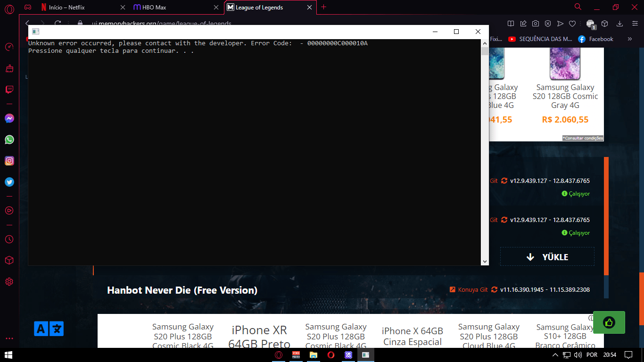This screenshot has width=644, height=362.
Task: Select the League of Legends tab
Action: pyautogui.click(x=270, y=8)
